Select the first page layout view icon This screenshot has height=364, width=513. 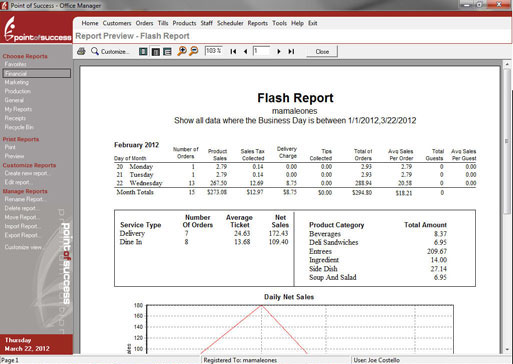143,52
